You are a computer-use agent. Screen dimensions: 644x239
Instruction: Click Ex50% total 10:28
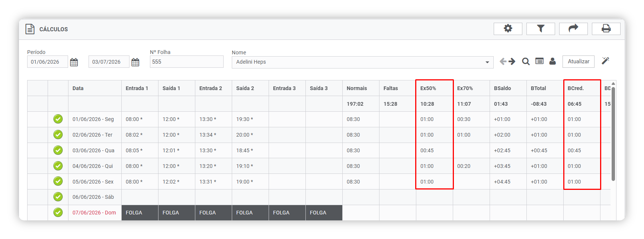click(435, 104)
